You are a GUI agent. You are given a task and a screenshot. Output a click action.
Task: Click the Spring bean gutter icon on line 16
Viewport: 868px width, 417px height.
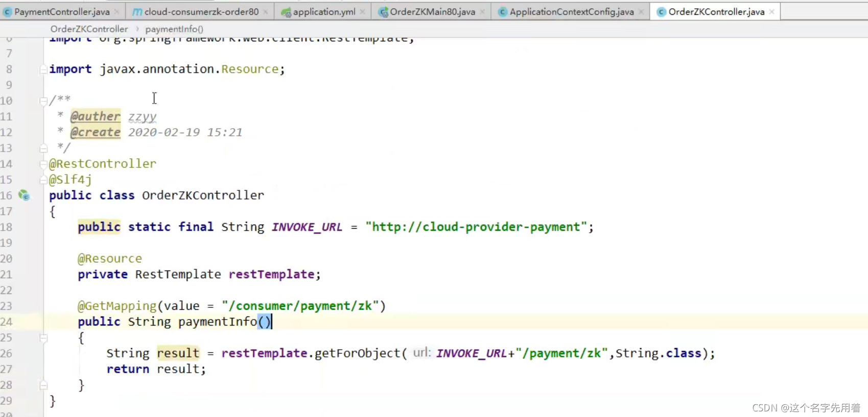[24, 195]
